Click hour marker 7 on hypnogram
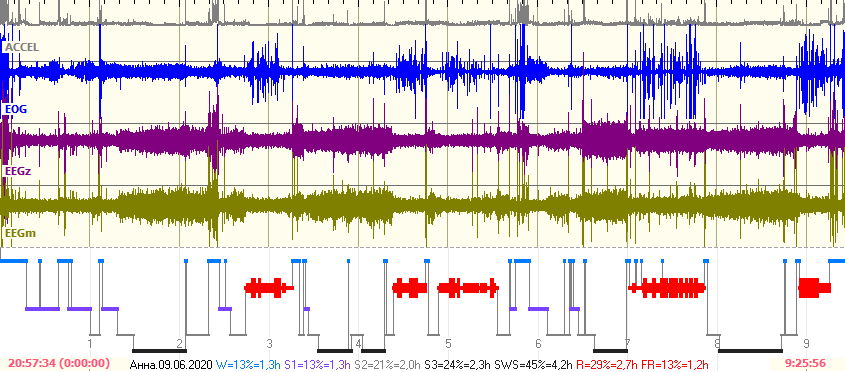The width and height of the screenshot is (845, 372). (x=627, y=343)
